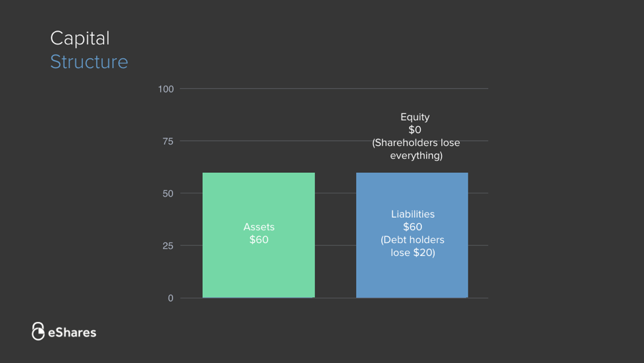The width and height of the screenshot is (644, 363).
Task: Click the 'Shareholders lose everything' note
Action: tap(416, 149)
